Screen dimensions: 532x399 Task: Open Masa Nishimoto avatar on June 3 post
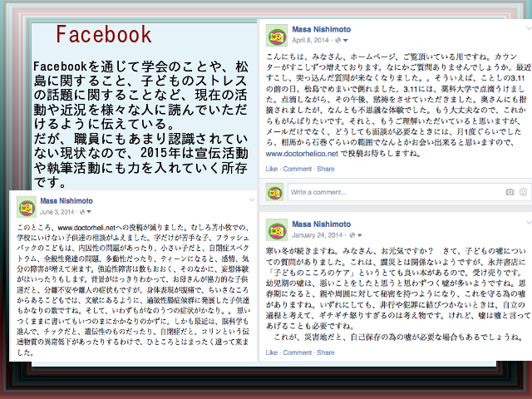(27, 207)
